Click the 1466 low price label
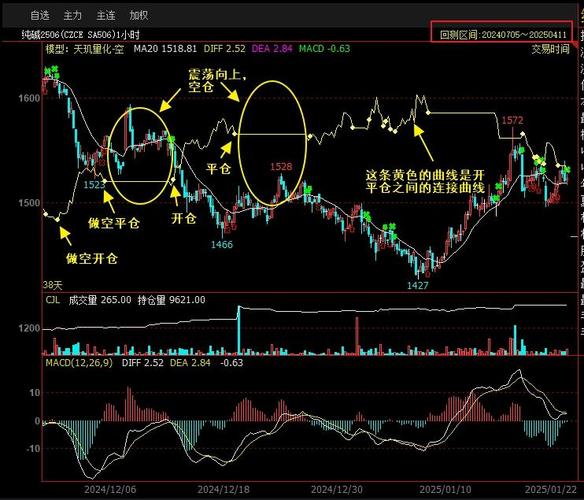The image size is (584, 500). (x=222, y=245)
